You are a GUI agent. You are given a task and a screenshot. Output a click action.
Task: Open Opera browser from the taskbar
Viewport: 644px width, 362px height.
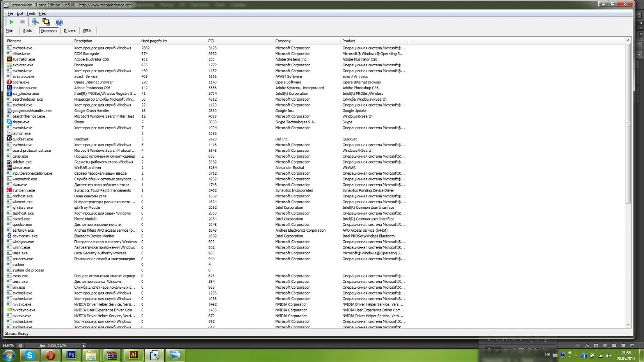point(51,355)
